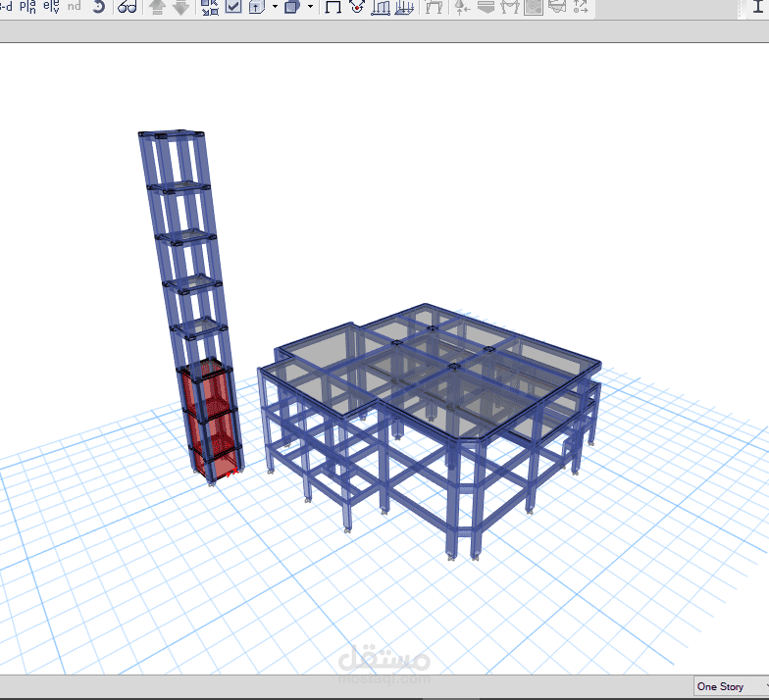Select the top gray slab of the building
The image size is (769, 700).
pyautogui.click(x=432, y=373)
